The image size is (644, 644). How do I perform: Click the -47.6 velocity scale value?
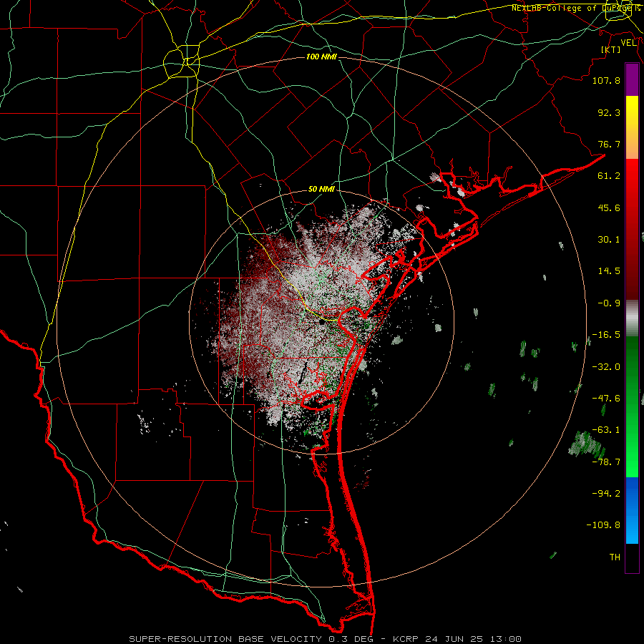[x=606, y=399]
